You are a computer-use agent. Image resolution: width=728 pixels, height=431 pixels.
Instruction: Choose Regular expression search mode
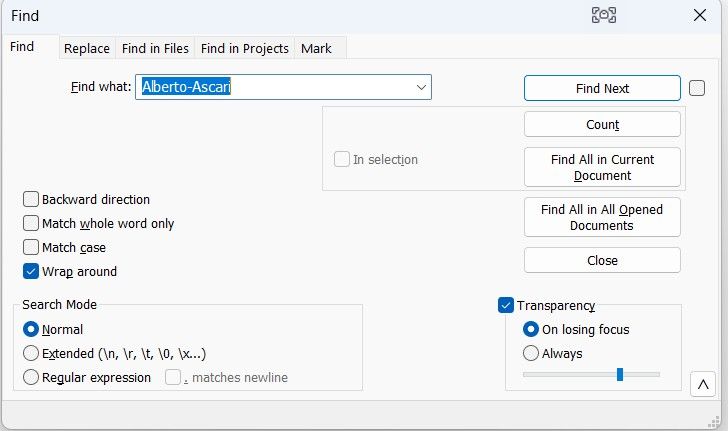(31, 377)
